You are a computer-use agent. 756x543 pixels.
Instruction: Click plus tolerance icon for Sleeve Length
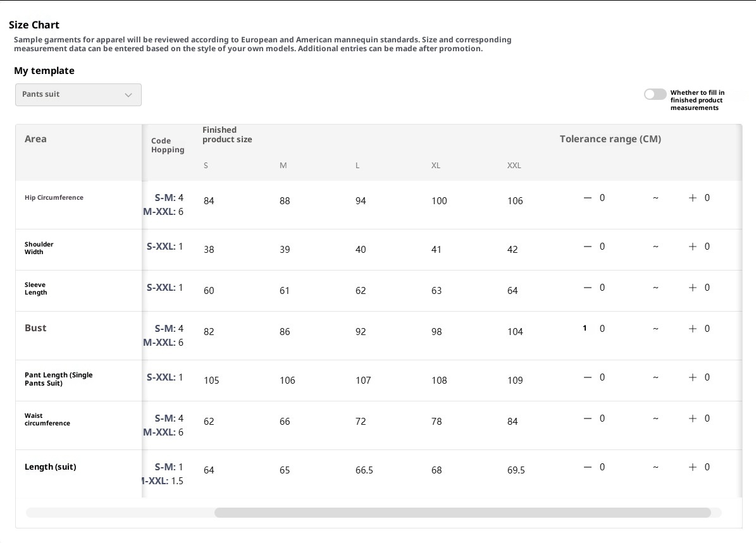(692, 288)
